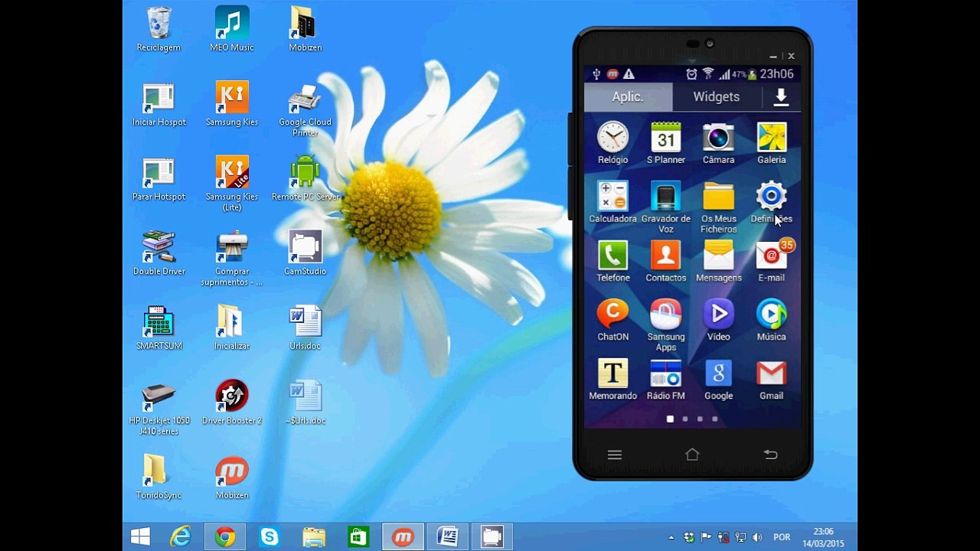Select the Iniciar Hospot shortcut
The image size is (980, 551).
coord(158,104)
